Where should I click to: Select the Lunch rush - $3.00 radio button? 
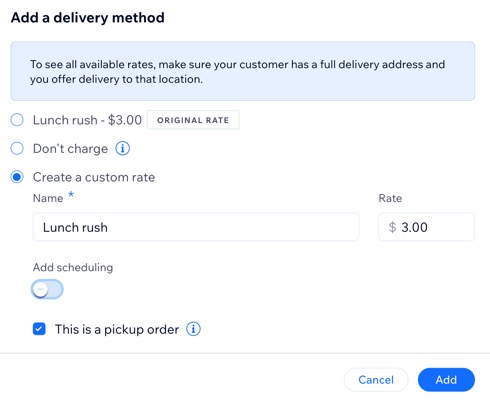[x=17, y=120]
